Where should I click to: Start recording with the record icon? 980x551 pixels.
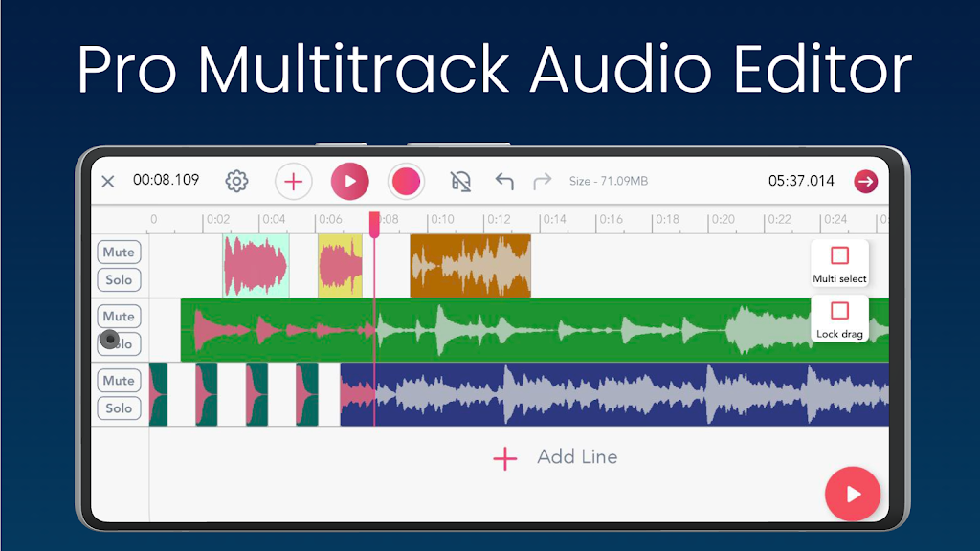[406, 182]
